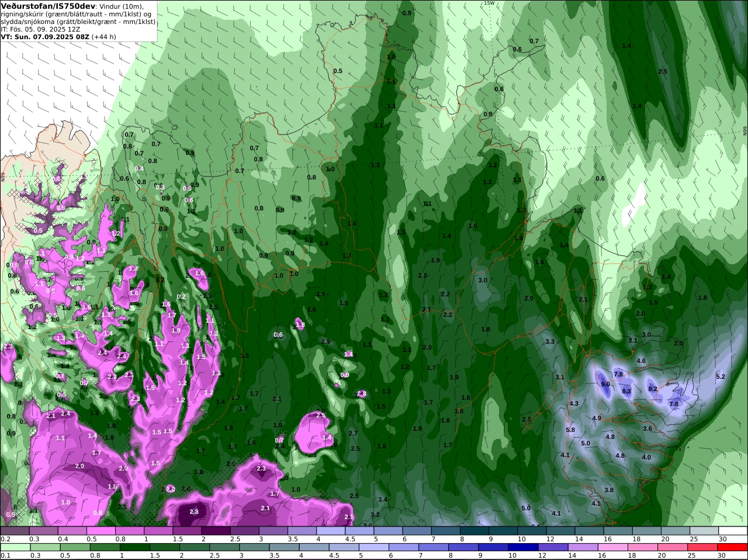Select the bright red 30+ swatch on the rain scale

[x=733, y=547]
